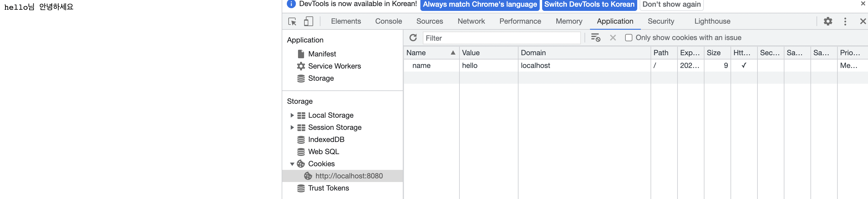Click the 202… expiry cell
Screen dimensions: 868x199
690,66
